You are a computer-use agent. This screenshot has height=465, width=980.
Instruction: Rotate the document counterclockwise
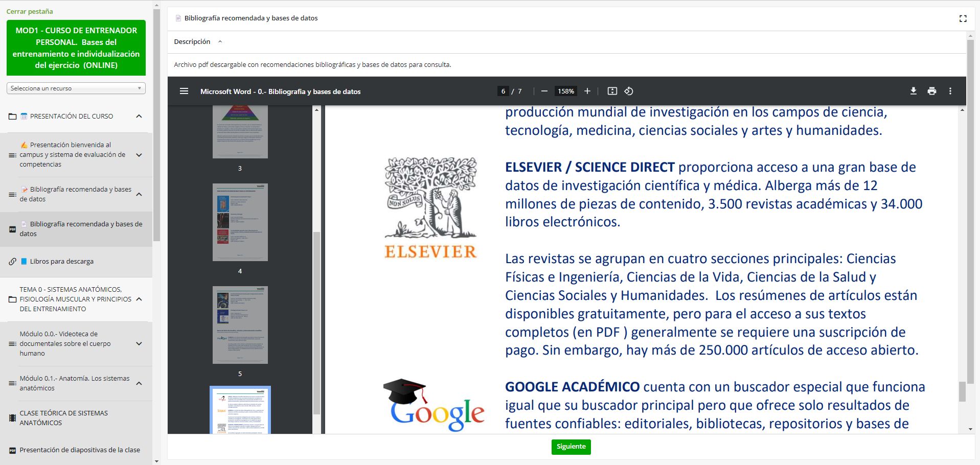[629, 91]
